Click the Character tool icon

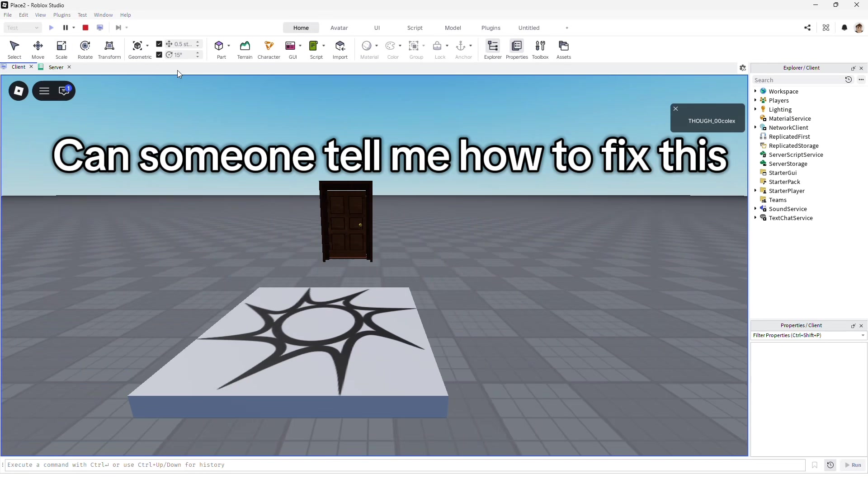269,46
